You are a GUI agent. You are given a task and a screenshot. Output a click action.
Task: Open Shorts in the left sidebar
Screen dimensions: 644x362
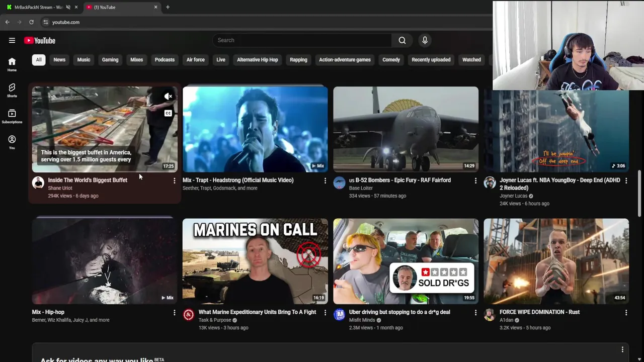point(12,90)
